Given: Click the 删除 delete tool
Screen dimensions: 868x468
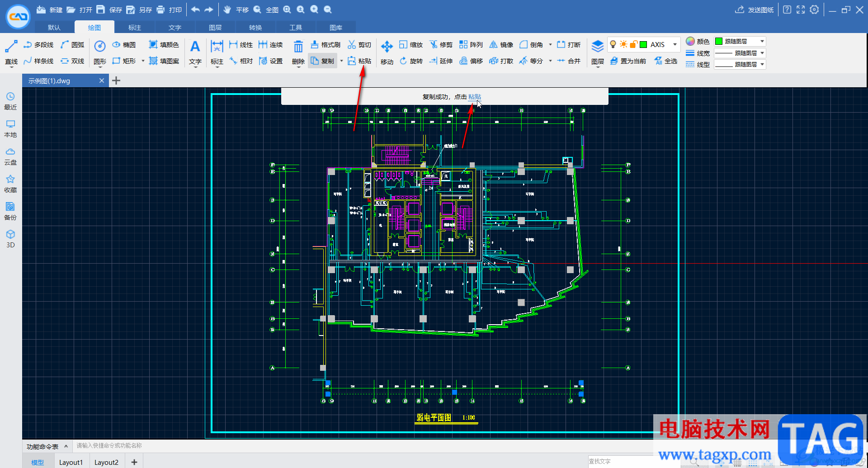Looking at the screenshot, I should coord(298,52).
